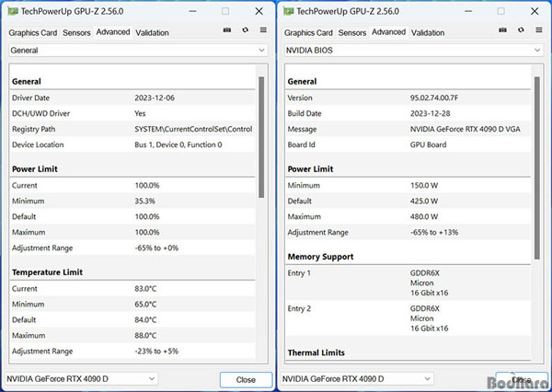
Task: Click the screenshot camera icon in left window
Action: pyautogui.click(x=227, y=30)
